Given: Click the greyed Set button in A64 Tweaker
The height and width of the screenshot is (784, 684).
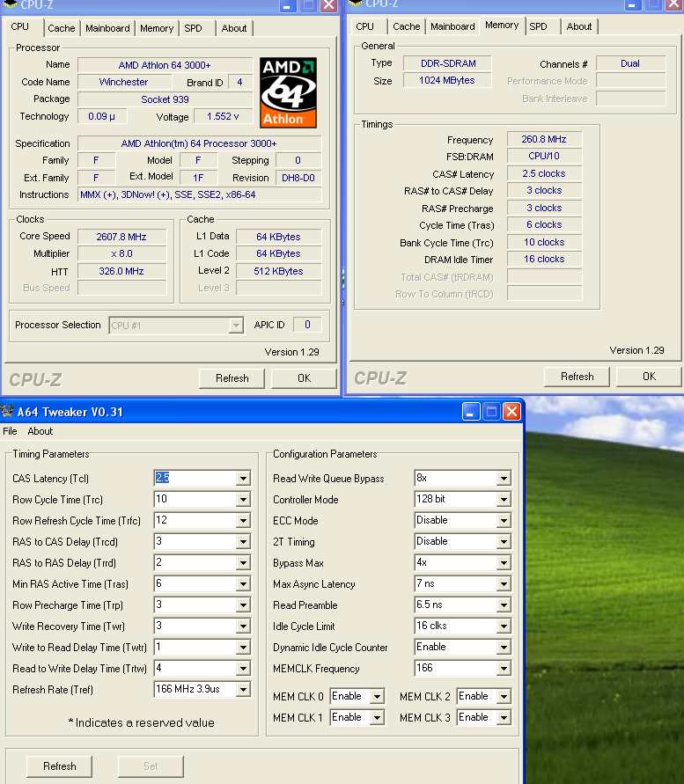Looking at the screenshot, I should pos(151,766).
